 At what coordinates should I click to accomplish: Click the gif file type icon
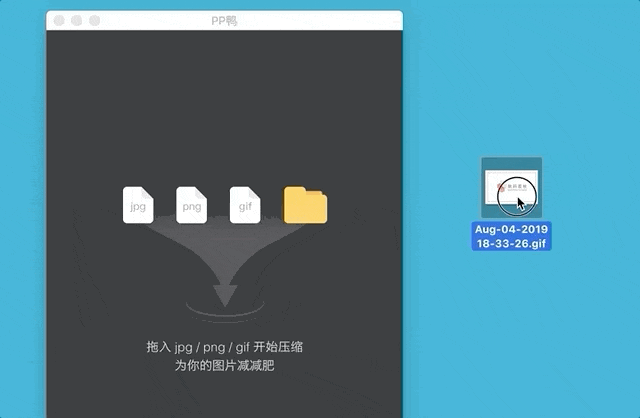coord(245,205)
